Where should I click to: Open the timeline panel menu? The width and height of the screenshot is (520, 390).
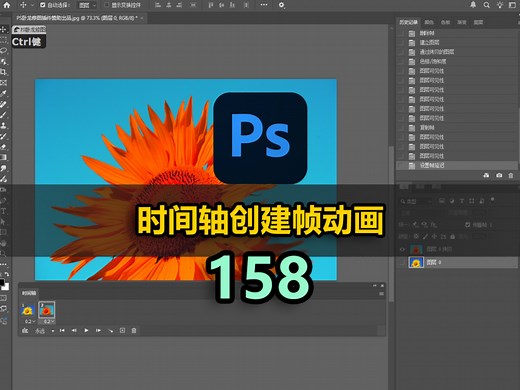[381, 294]
